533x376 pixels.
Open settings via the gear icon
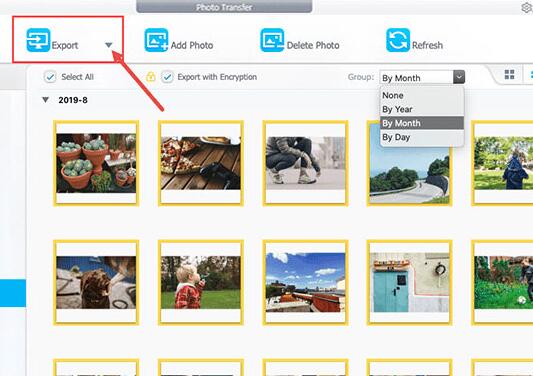pyautogui.click(x=527, y=7)
